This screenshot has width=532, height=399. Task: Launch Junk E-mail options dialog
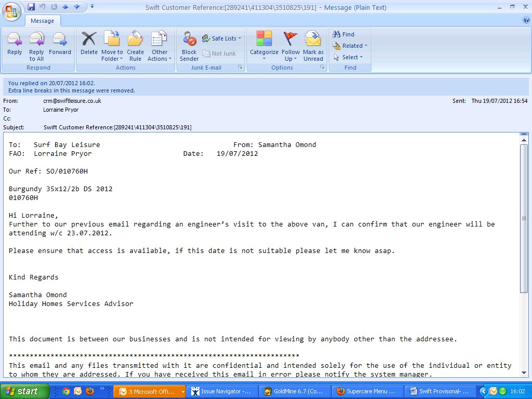[240, 67]
